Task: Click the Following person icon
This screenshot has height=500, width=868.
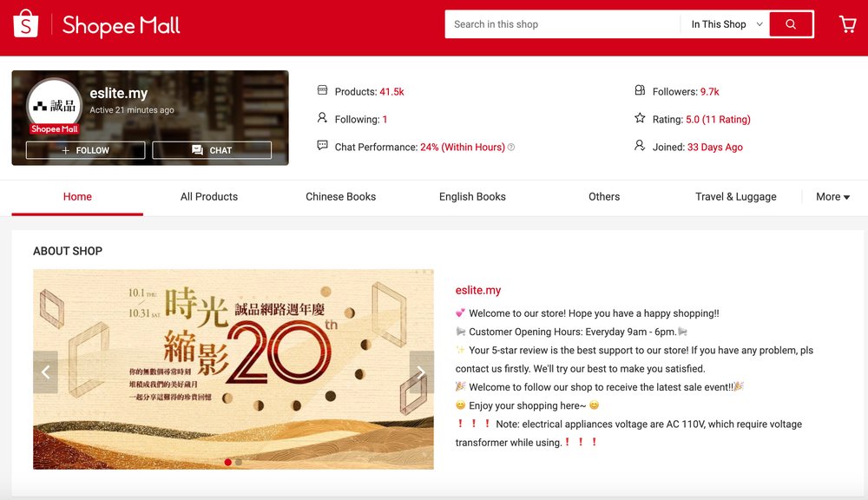Action: click(322, 117)
